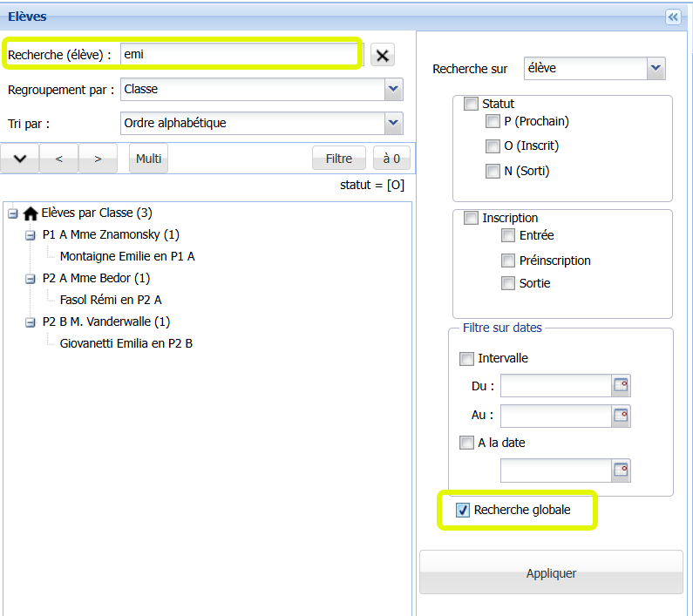This screenshot has width=693, height=616.
Task: Click the statut = [O] filter text
Action: 372,185
